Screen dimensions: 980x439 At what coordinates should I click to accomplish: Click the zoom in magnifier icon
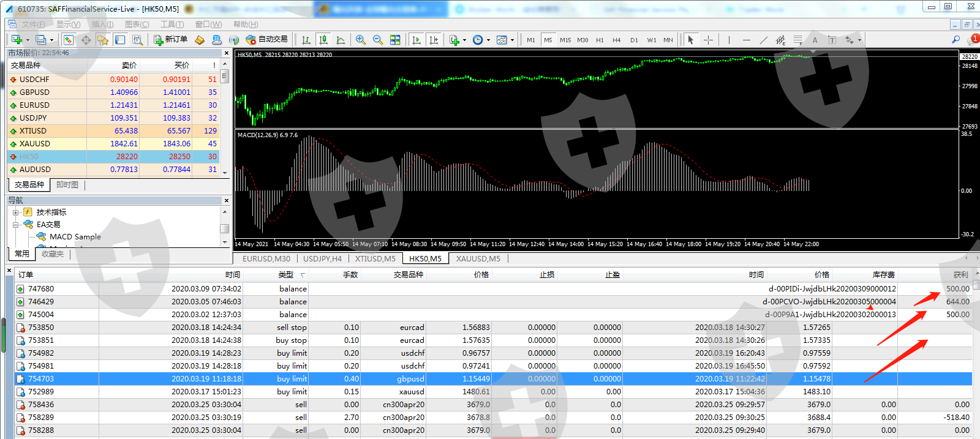[361, 40]
